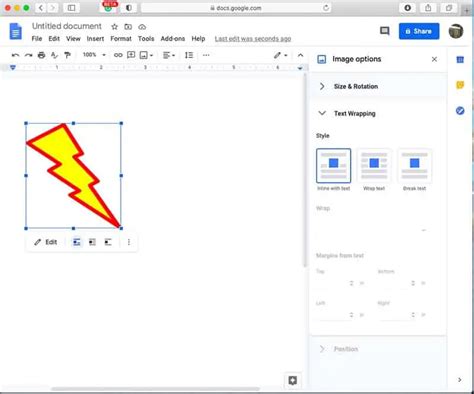Click the Undo arrow icon
Image resolution: width=474 pixels, height=394 pixels.
(15, 55)
